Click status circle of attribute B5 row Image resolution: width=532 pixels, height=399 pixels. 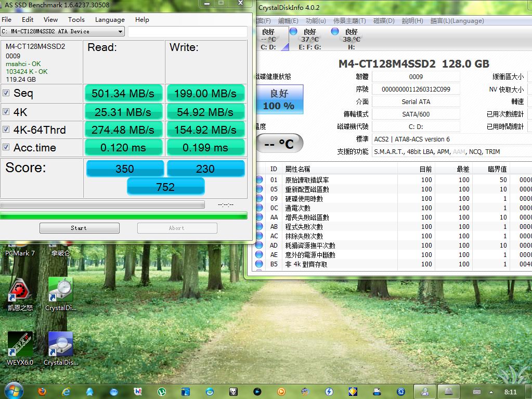point(259,264)
